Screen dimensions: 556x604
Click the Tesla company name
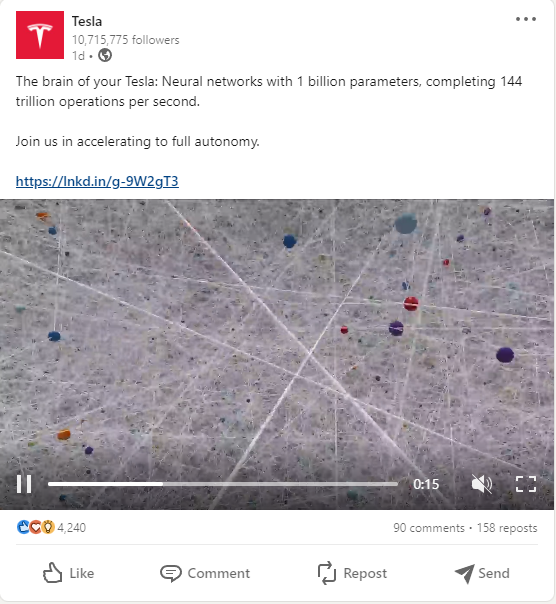[x=87, y=21]
